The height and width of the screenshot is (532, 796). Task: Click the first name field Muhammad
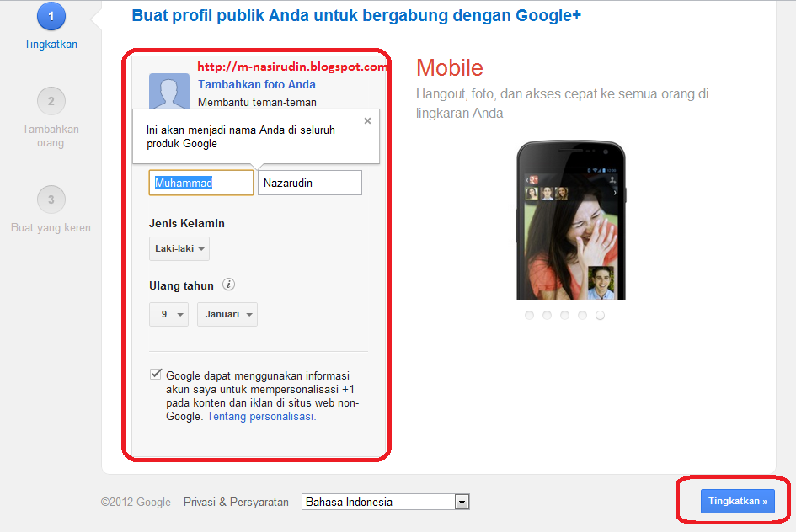pos(201,183)
